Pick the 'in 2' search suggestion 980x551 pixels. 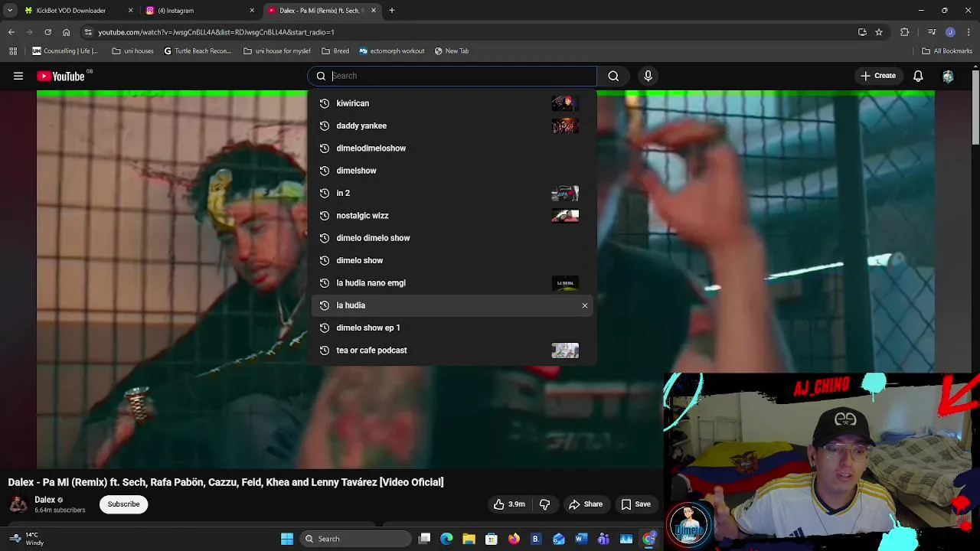pyautogui.click(x=452, y=193)
